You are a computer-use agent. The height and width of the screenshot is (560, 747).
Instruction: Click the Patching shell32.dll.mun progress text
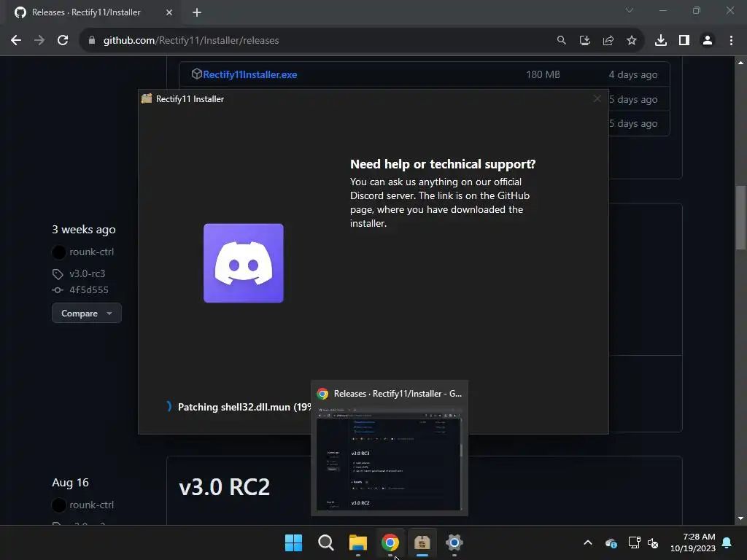pyautogui.click(x=244, y=407)
